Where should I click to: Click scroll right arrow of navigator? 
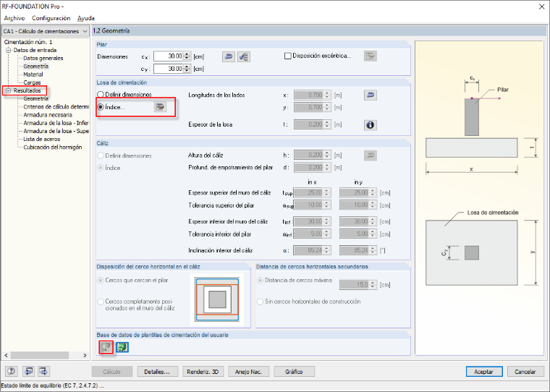click(85, 355)
